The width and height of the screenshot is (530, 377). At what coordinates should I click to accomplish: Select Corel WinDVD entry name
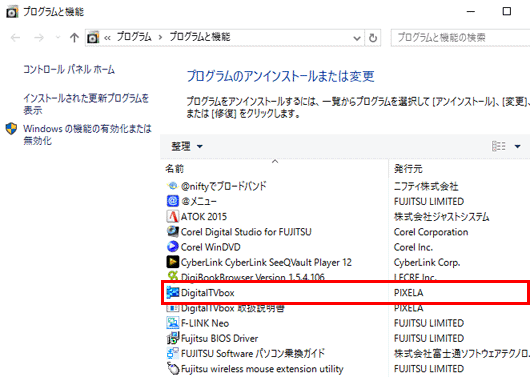tap(211, 247)
